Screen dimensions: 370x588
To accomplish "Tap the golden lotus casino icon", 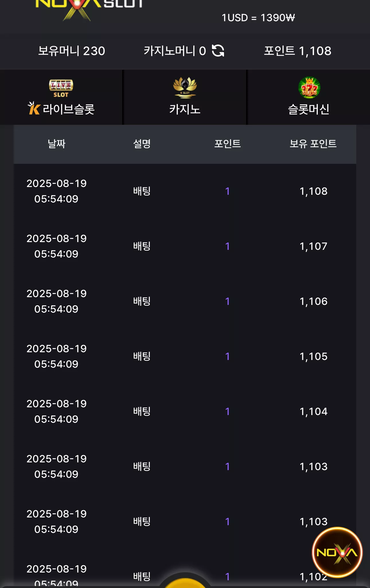I will [185, 87].
